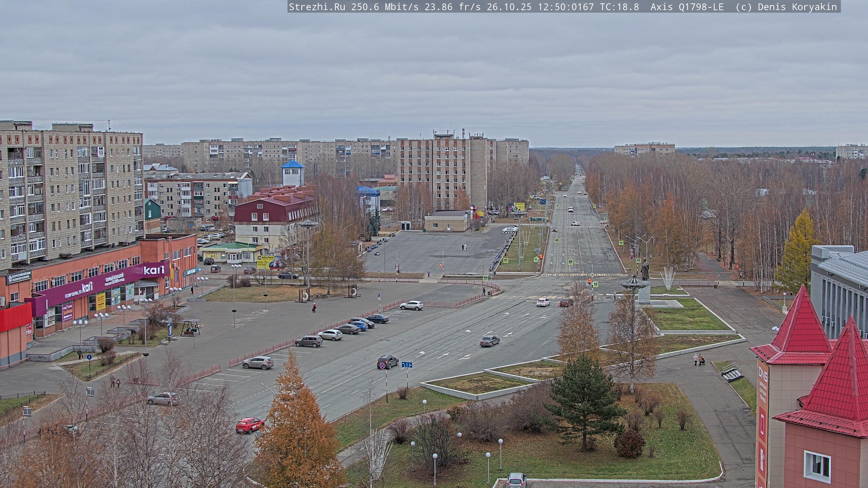Click the blue parking P sign
Image resolution: width=868 pixels, height=488 pixels.
(378, 295)
